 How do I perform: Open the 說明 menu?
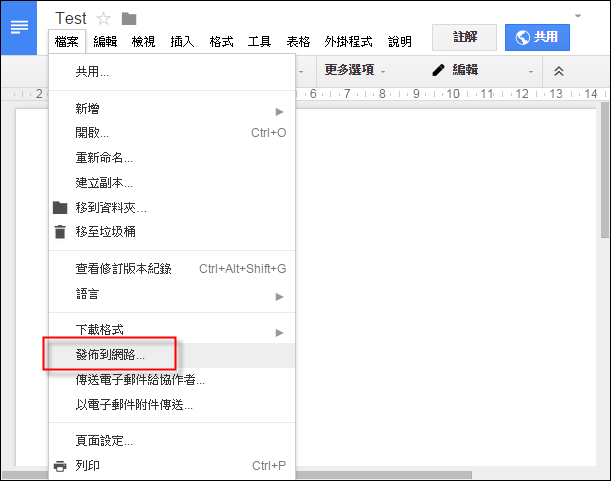click(400, 41)
